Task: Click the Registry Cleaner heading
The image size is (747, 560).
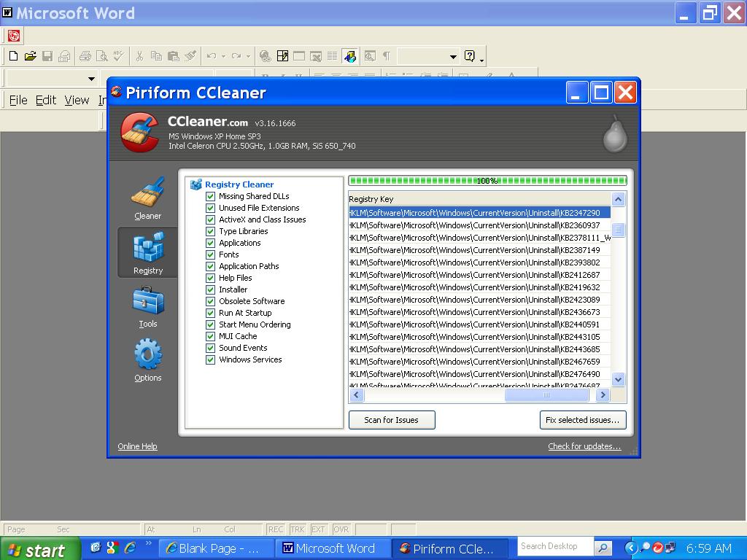Action: 239,184
